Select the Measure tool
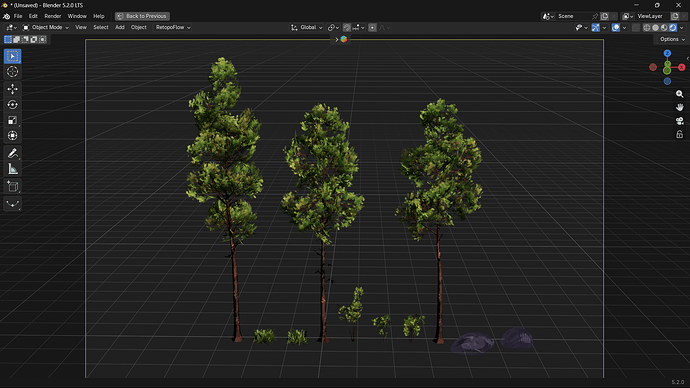690x388 pixels. (x=12, y=169)
